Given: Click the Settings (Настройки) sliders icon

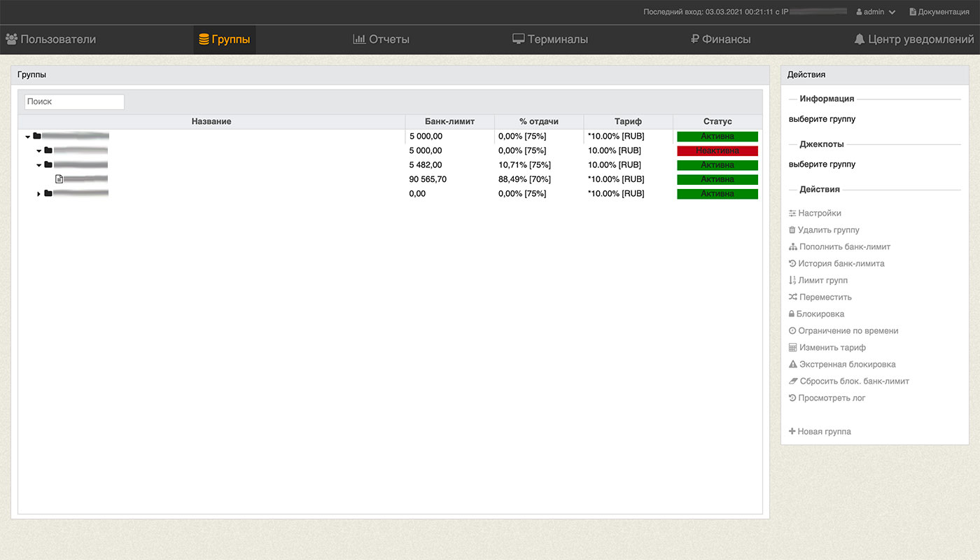Looking at the screenshot, I should [x=792, y=213].
